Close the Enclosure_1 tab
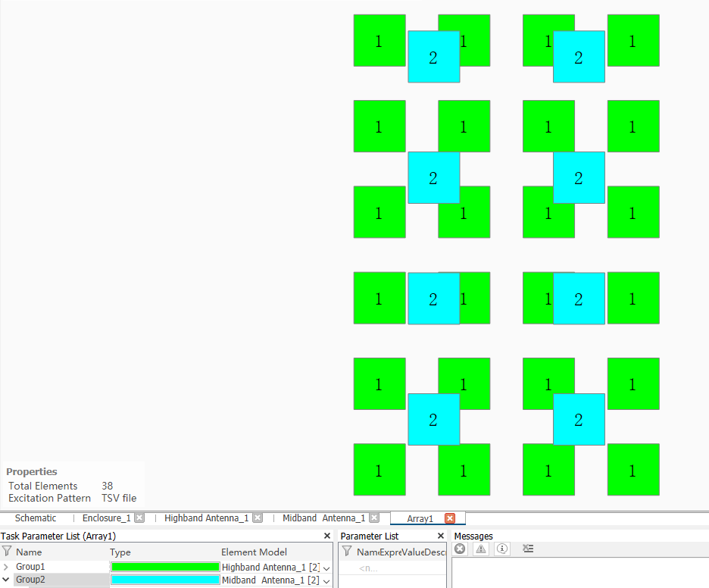This screenshot has height=588, width=709. click(x=139, y=518)
